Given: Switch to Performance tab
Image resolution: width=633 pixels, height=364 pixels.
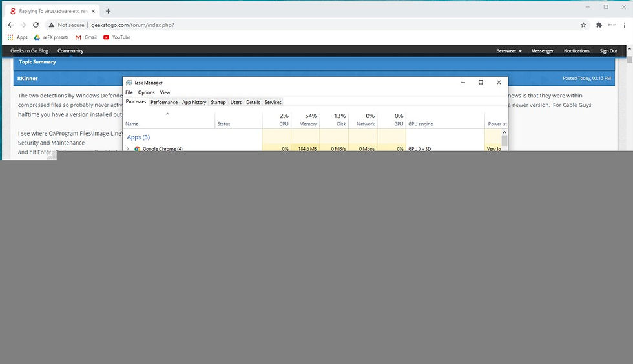Looking at the screenshot, I should coord(164,102).
